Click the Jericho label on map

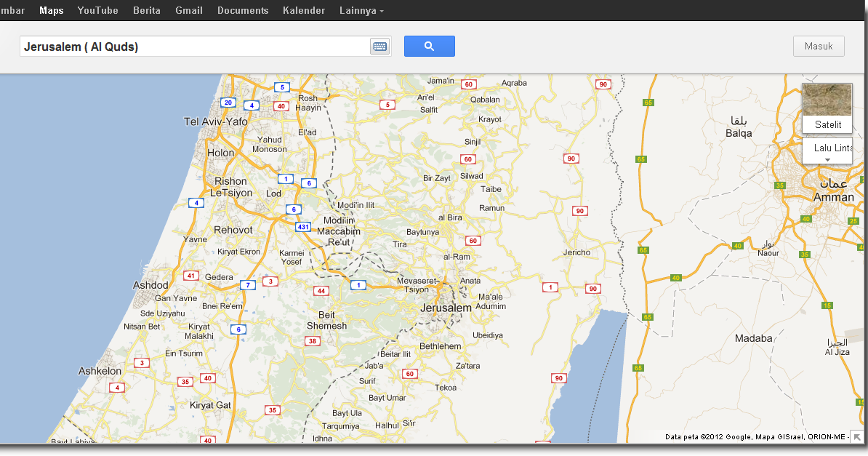[576, 252]
